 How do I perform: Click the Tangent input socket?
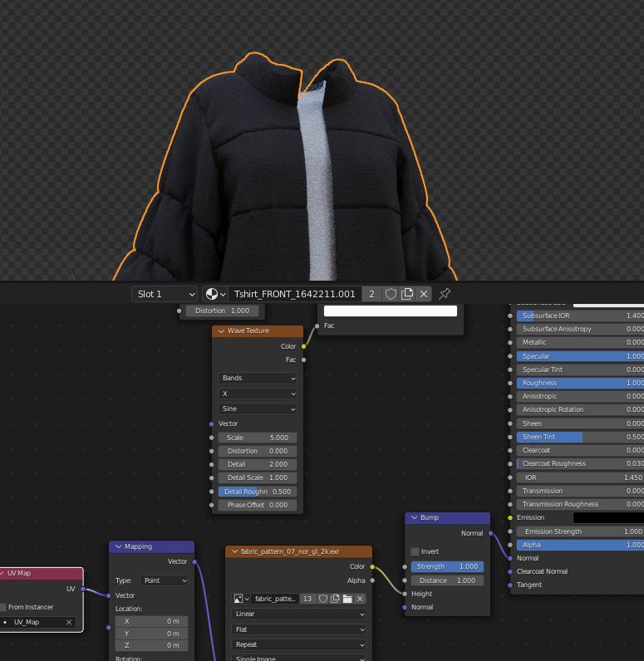pos(510,585)
